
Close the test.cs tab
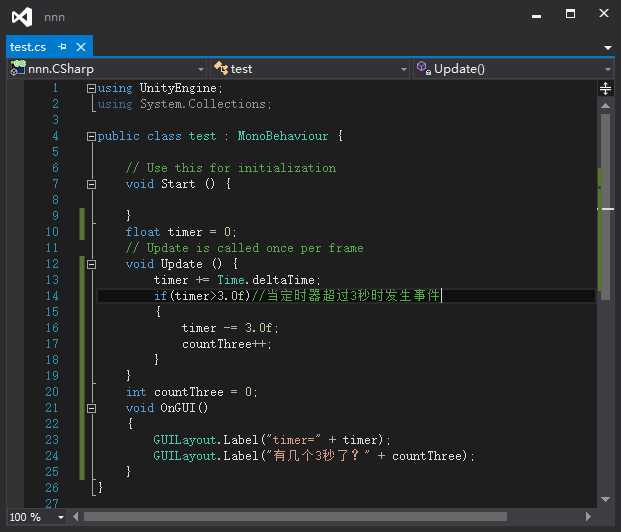pos(81,47)
